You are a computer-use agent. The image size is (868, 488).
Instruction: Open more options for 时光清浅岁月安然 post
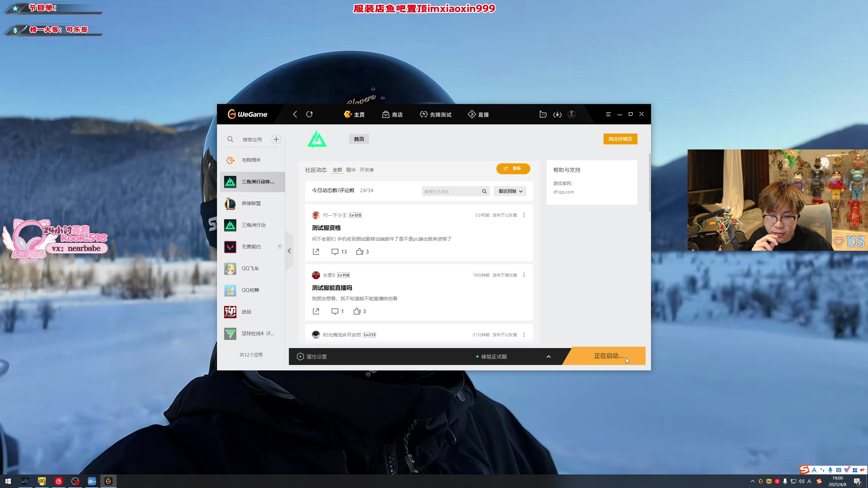click(x=524, y=335)
